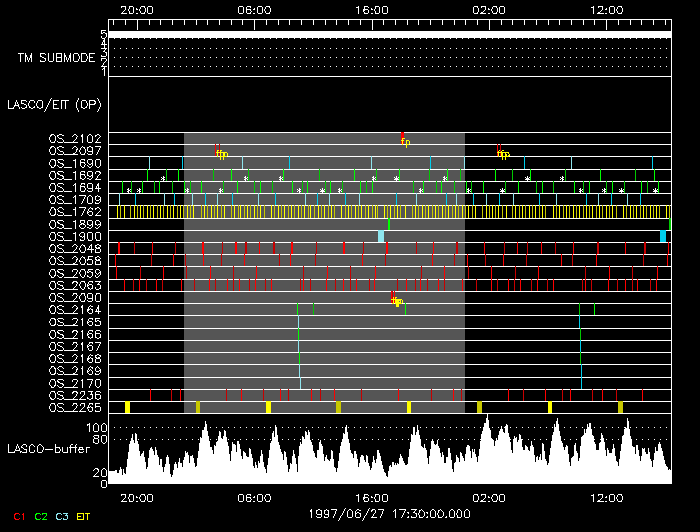Click the first yellow block in OS_2265 row
Image resolution: width=700 pixels, height=532 pixels.
[127, 407]
